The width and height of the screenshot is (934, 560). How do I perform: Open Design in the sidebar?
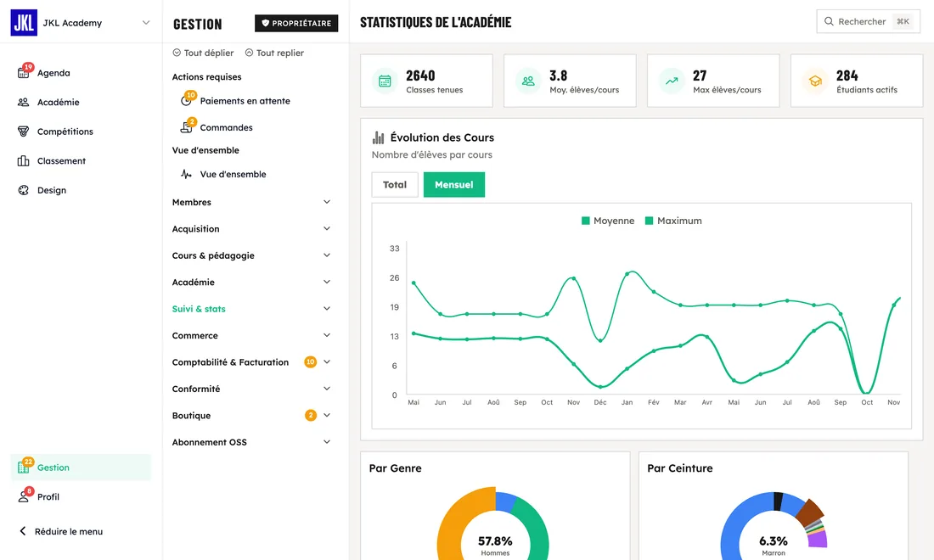(81, 190)
